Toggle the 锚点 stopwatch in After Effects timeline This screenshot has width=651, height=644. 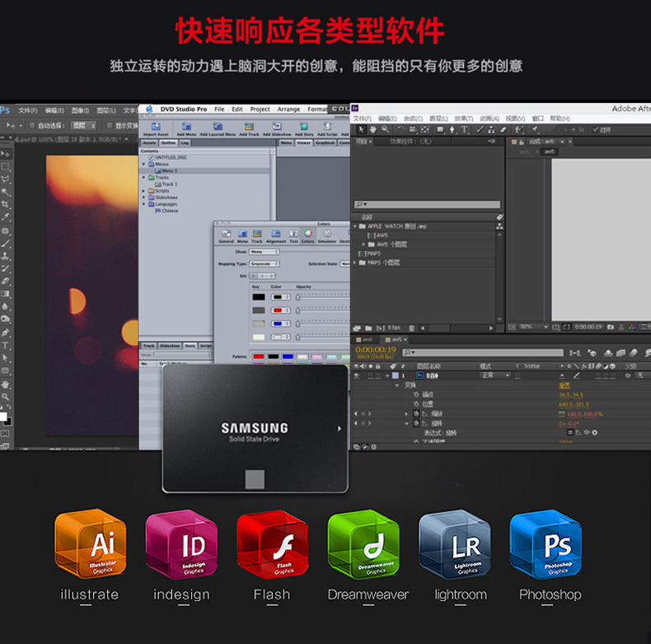(416, 394)
